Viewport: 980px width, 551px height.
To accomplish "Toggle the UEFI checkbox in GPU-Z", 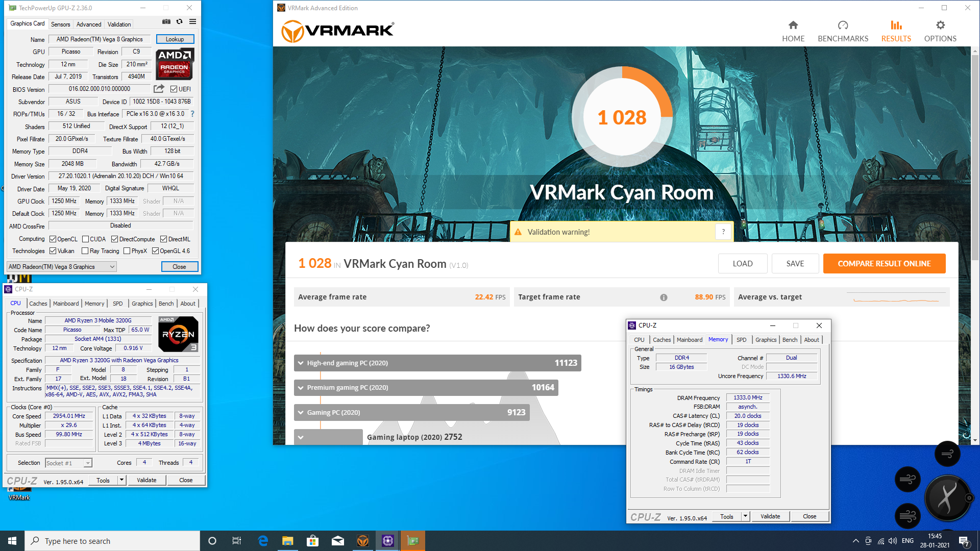I will coord(174,89).
